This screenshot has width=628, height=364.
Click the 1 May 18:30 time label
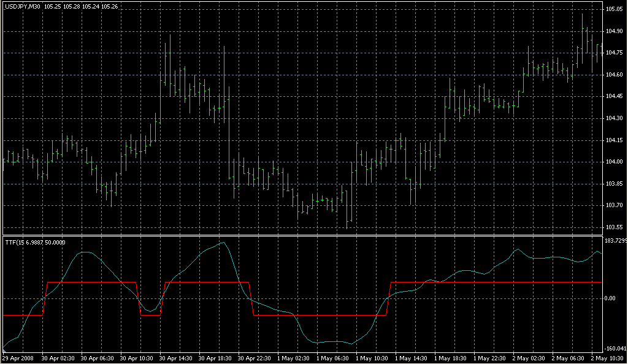[450, 358]
